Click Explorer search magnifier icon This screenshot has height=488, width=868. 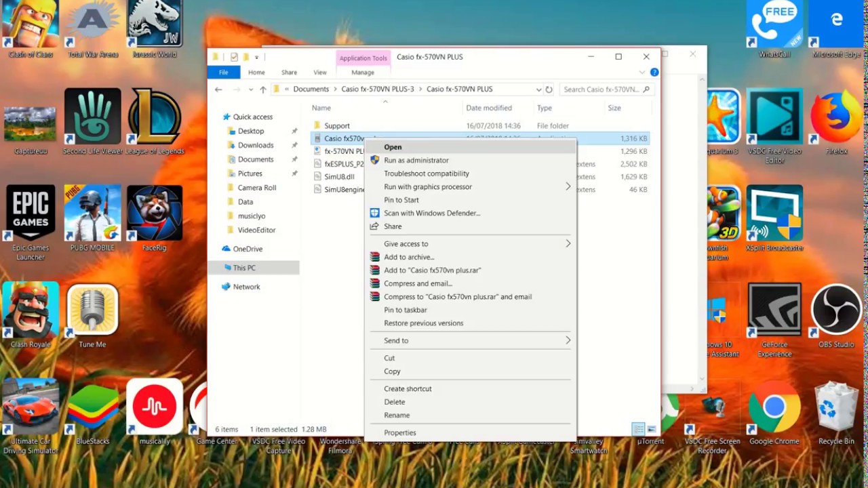coord(646,89)
